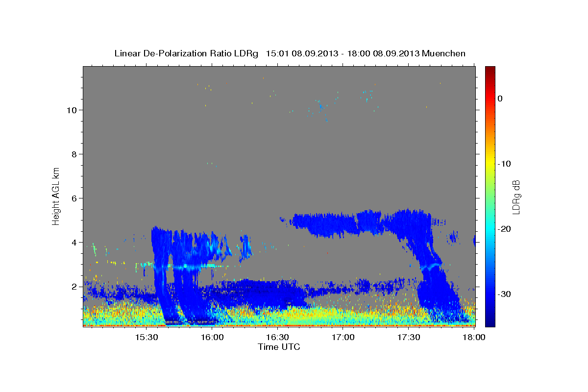Image resolution: width=588 pixels, height=392 pixels.
Task: Click the blue precipitation column around 15:40
Action: [x=162, y=274]
